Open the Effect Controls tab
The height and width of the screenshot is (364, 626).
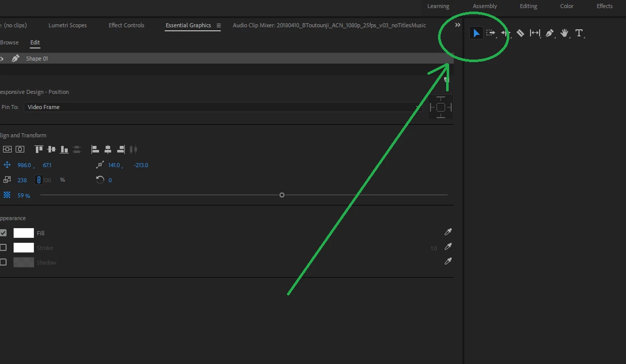(126, 25)
